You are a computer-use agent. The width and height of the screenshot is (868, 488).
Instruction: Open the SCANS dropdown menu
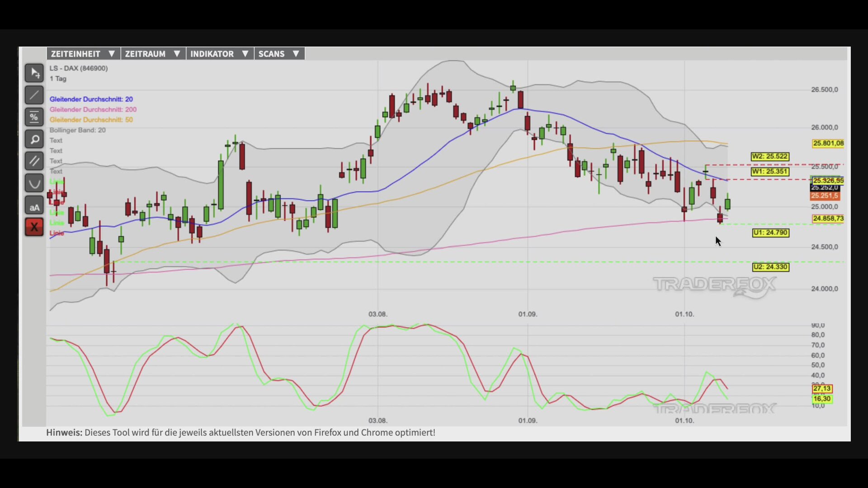click(279, 54)
